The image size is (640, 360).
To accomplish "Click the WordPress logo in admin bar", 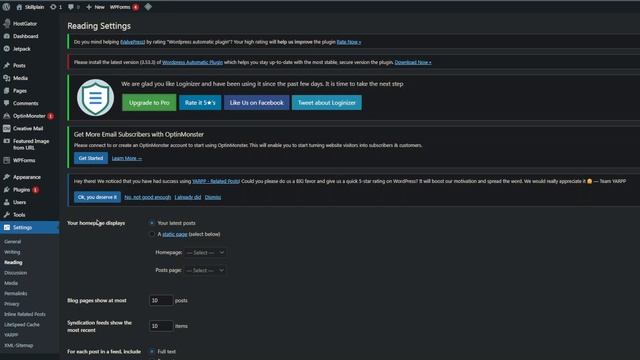I will tap(6, 7).
